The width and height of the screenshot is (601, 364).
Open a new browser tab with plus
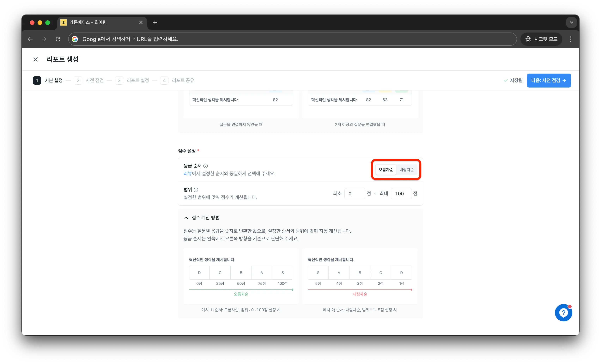155,22
